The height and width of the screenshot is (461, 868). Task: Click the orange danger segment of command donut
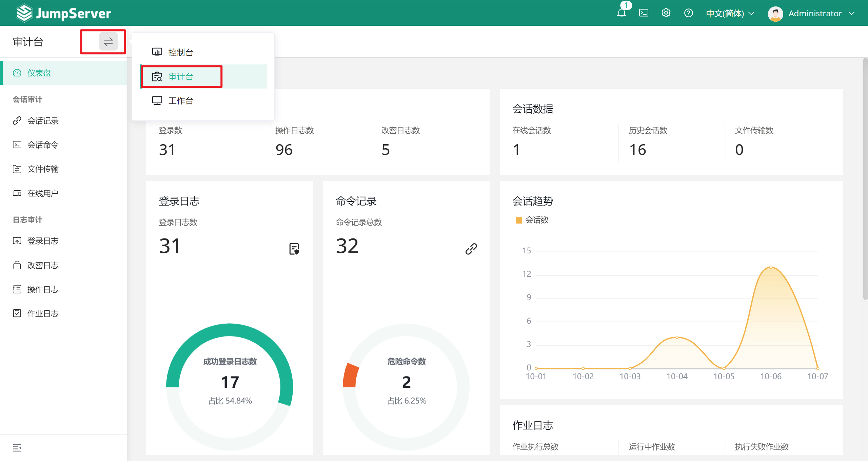pyautogui.click(x=351, y=375)
